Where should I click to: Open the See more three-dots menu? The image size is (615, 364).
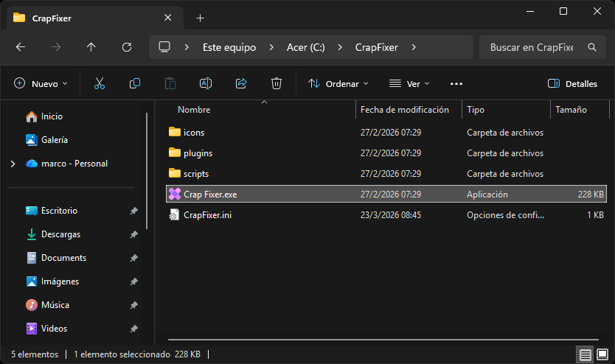456,84
